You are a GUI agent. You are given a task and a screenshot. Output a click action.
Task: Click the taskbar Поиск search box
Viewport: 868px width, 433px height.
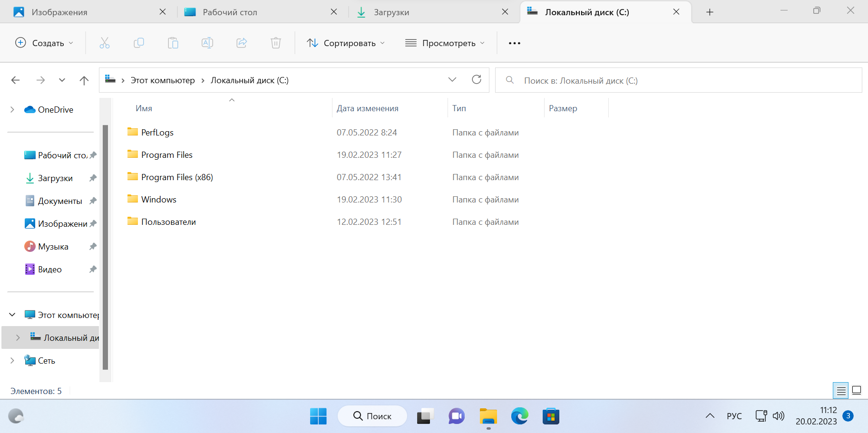(372, 416)
